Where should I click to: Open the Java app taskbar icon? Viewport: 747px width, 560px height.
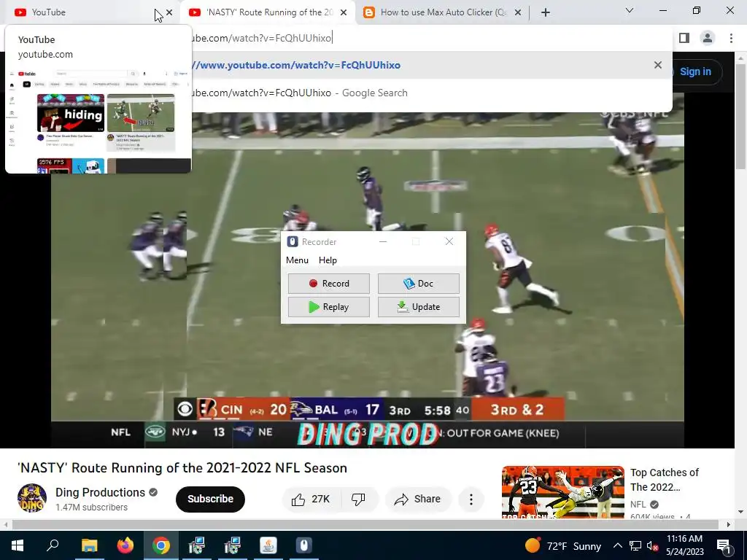tap(268, 545)
